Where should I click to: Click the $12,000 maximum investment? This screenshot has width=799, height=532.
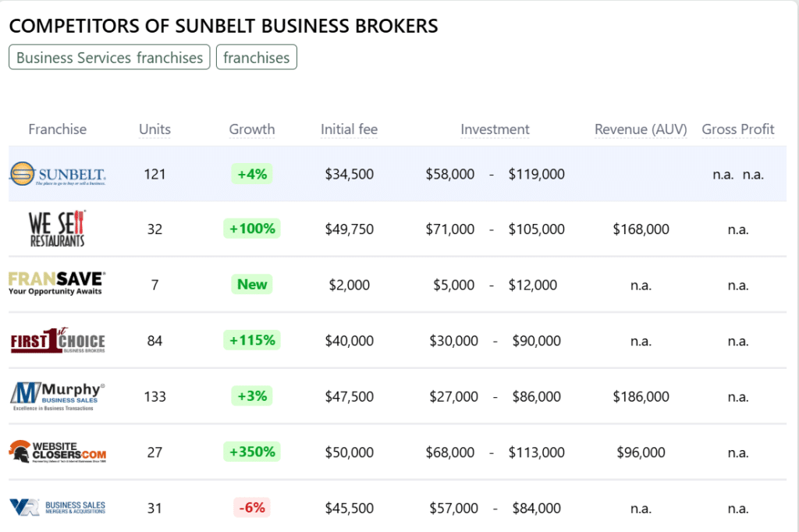532,285
